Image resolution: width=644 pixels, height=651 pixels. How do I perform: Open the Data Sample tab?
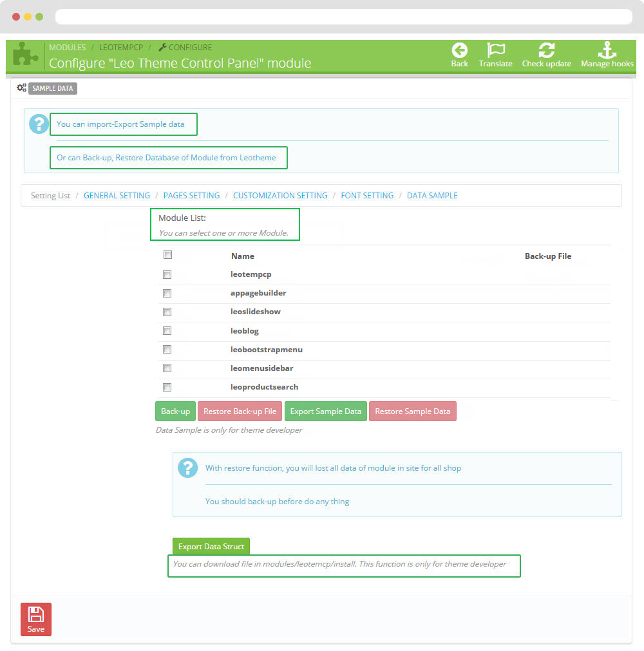[432, 196]
